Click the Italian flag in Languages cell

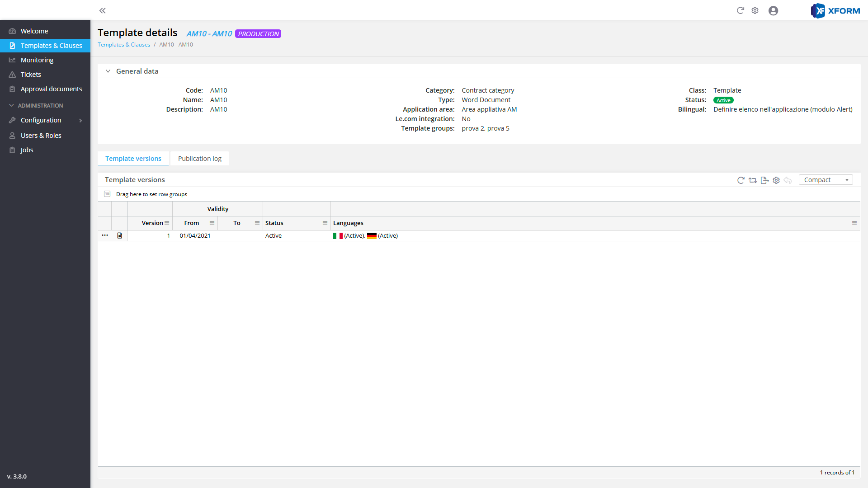[338, 236]
